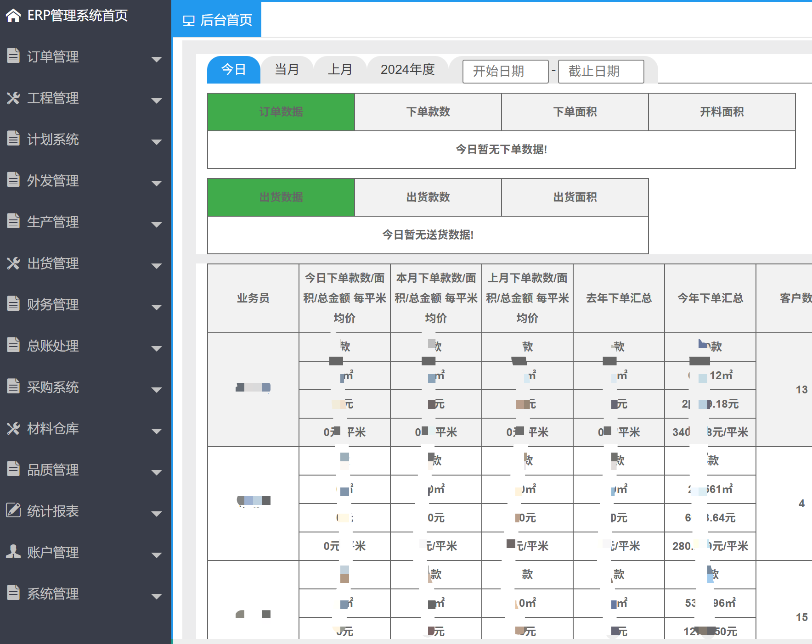Click the 开始日期 date input field
This screenshot has width=812, height=644.
505,71
